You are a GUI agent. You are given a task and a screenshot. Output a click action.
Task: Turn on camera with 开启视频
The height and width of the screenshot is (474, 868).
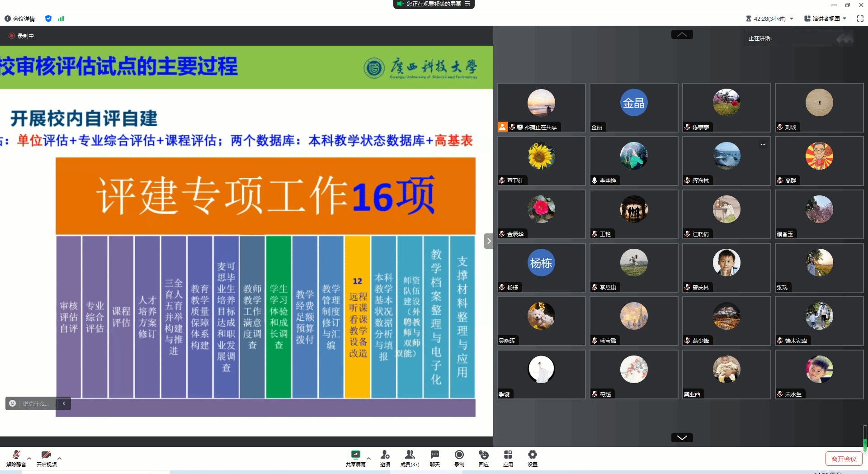coord(46,457)
